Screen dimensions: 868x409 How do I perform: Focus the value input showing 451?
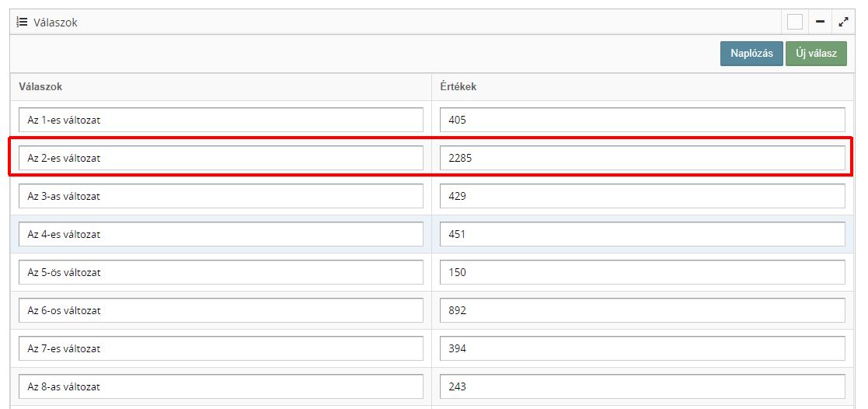point(642,235)
